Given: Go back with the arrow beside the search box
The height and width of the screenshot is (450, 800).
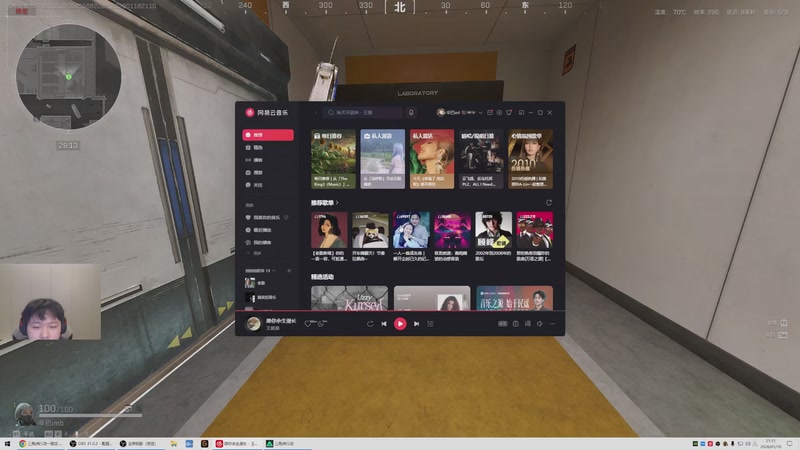Looking at the screenshot, I should pos(315,112).
